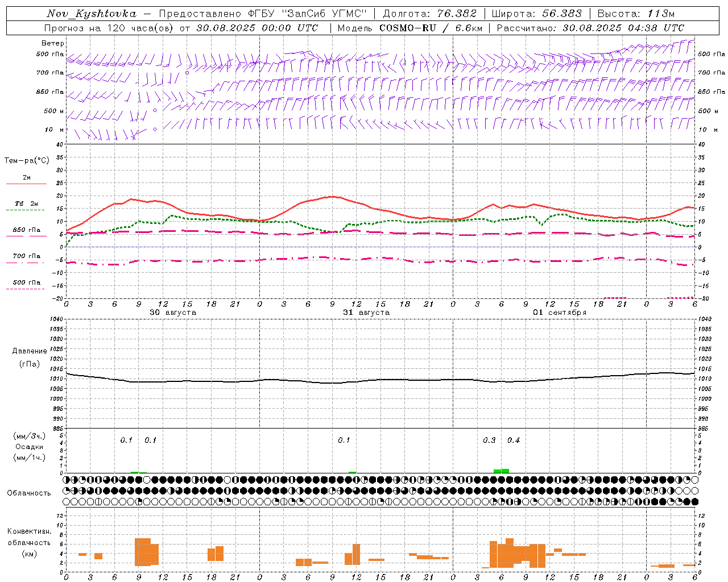The width and height of the screenshot is (728, 582).
Task: Click the (мм/1ч.) unit label
Action: 30,458
